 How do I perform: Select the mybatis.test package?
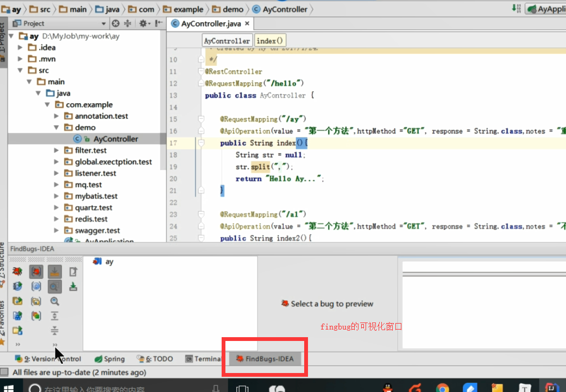point(96,196)
